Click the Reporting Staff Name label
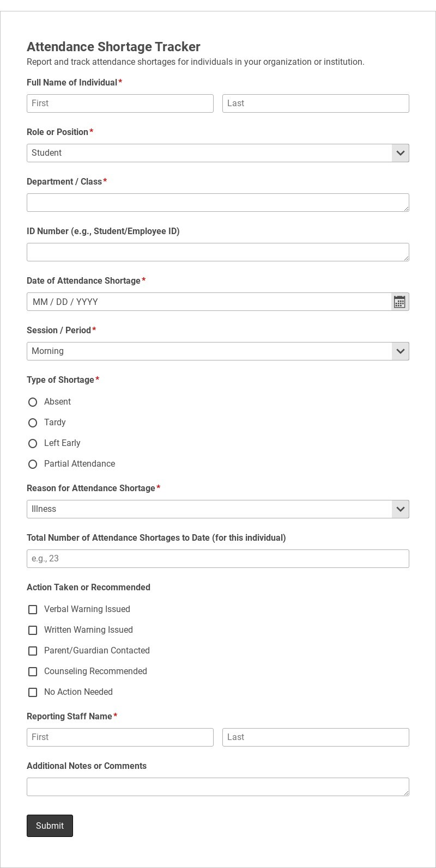 69,717
